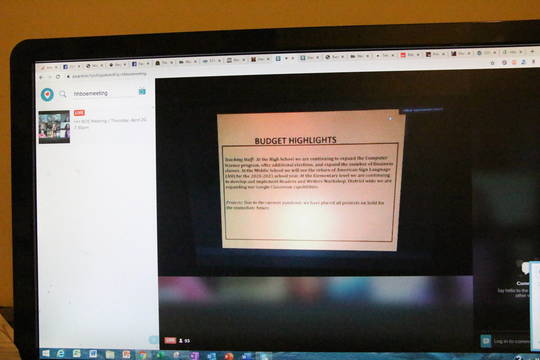Image resolution: width=540 pixels, height=360 pixels.
Task: Click the browser reload button
Action: point(58,77)
